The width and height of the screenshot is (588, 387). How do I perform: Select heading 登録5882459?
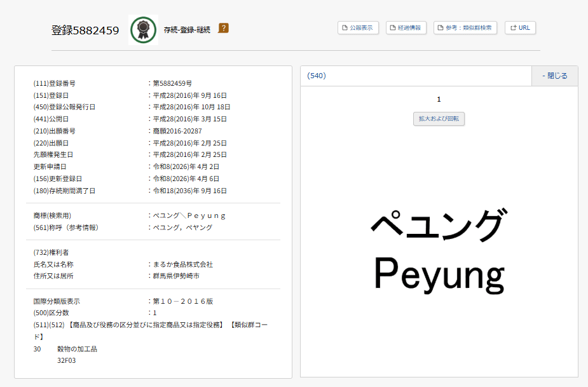pos(85,31)
